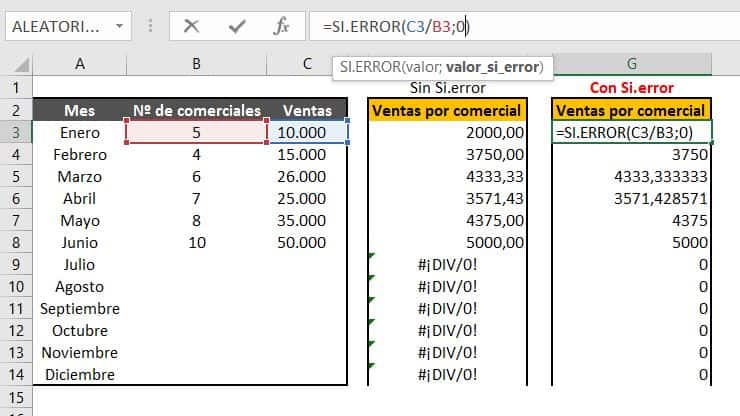Select the cell showing 3571,43
The width and height of the screenshot is (740, 416).
(x=447, y=198)
